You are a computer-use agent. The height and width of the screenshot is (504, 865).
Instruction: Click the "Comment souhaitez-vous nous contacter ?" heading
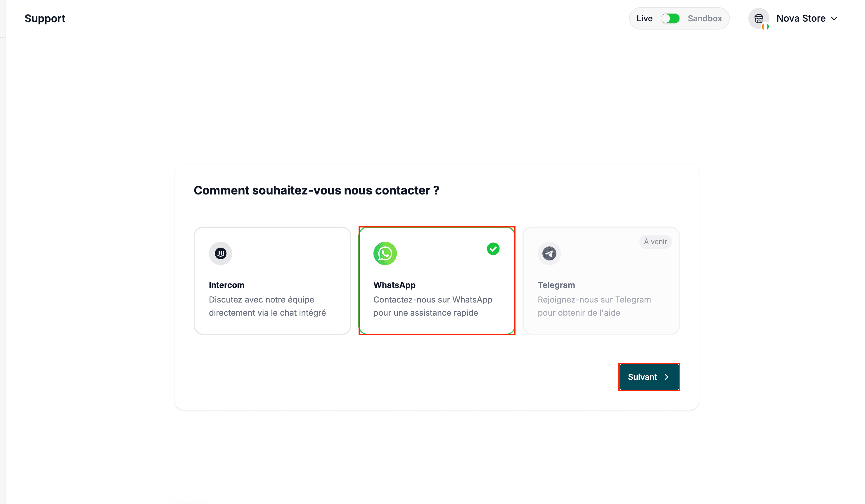coord(316,190)
